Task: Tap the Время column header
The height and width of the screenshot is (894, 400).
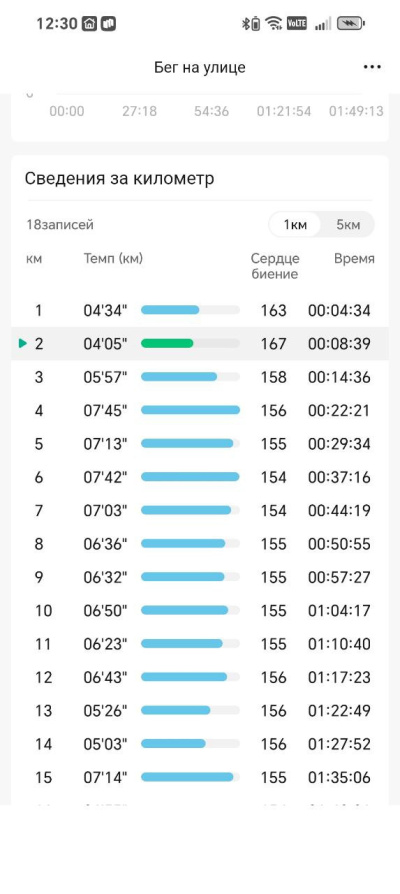Action: pyautogui.click(x=354, y=259)
